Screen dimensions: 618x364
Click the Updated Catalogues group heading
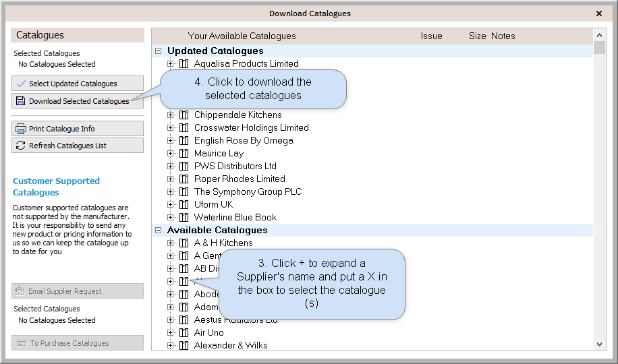click(215, 51)
